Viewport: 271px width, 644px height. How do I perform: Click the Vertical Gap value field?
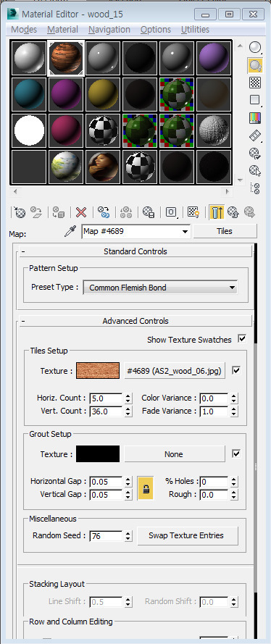pos(107,495)
